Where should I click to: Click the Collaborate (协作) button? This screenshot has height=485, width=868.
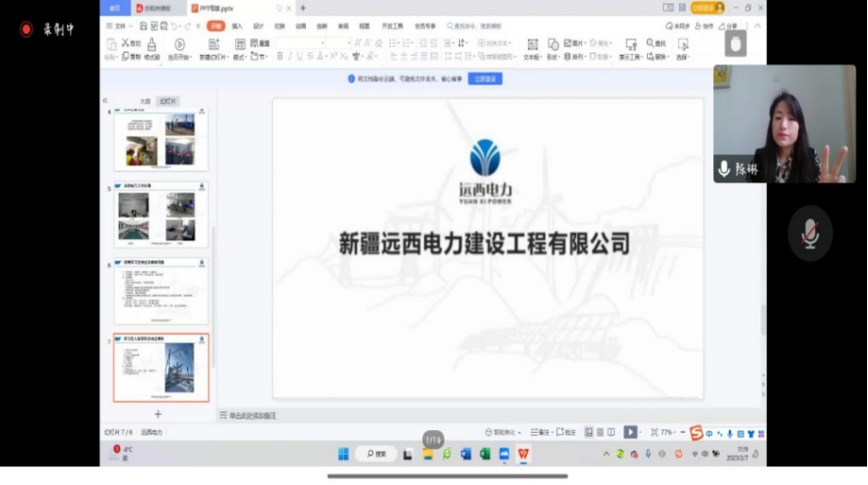(x=705, y=26)
